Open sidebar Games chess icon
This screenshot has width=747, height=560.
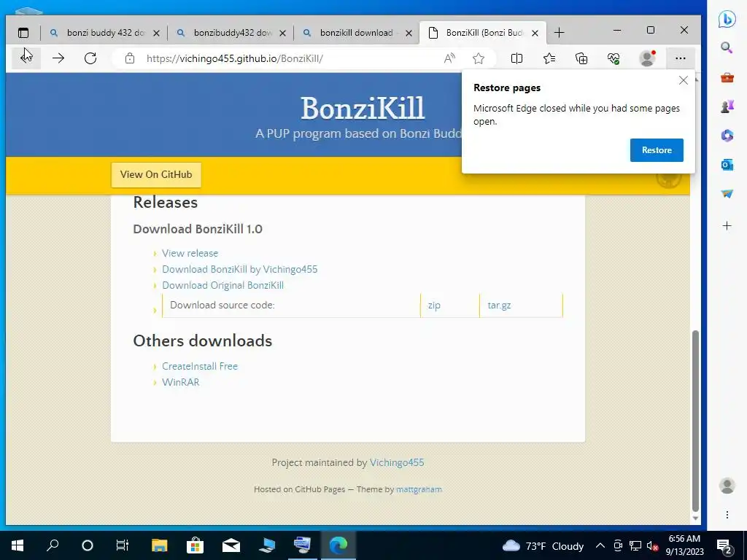(727, 106)
